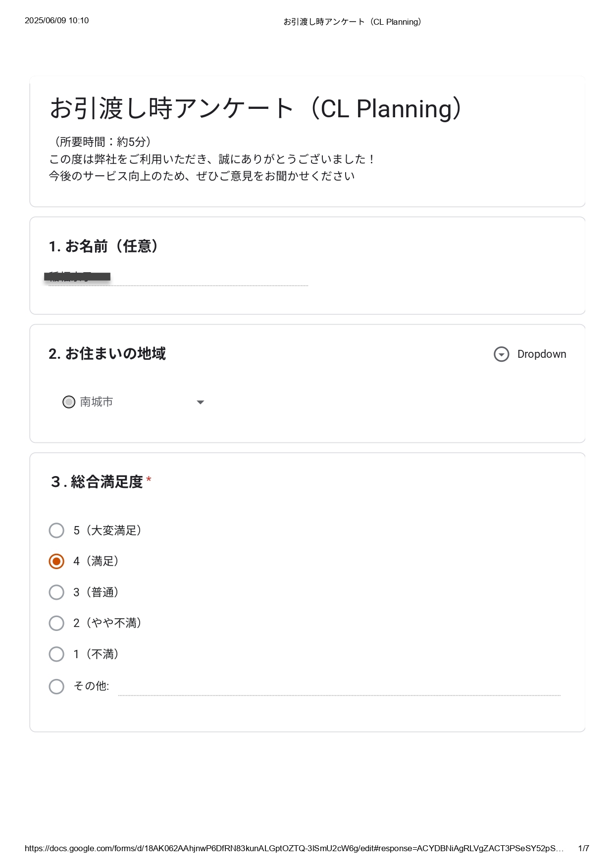Choose 3（普通）radio option
Image resolution: width=614 pixels, height=868 pixels.
coord(56,592)
